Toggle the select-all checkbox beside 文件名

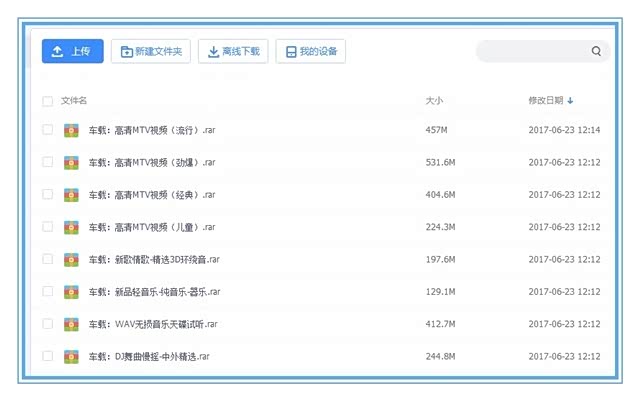click(x=47, y=101)
